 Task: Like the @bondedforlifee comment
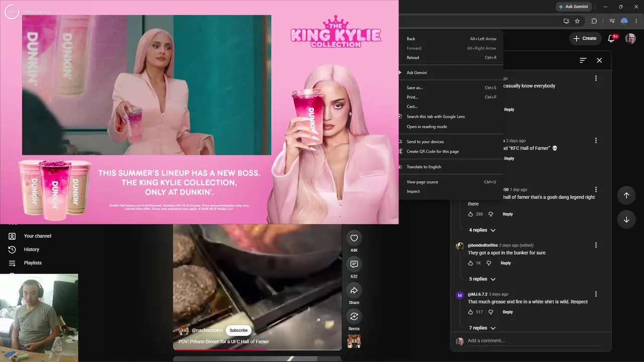470,263
